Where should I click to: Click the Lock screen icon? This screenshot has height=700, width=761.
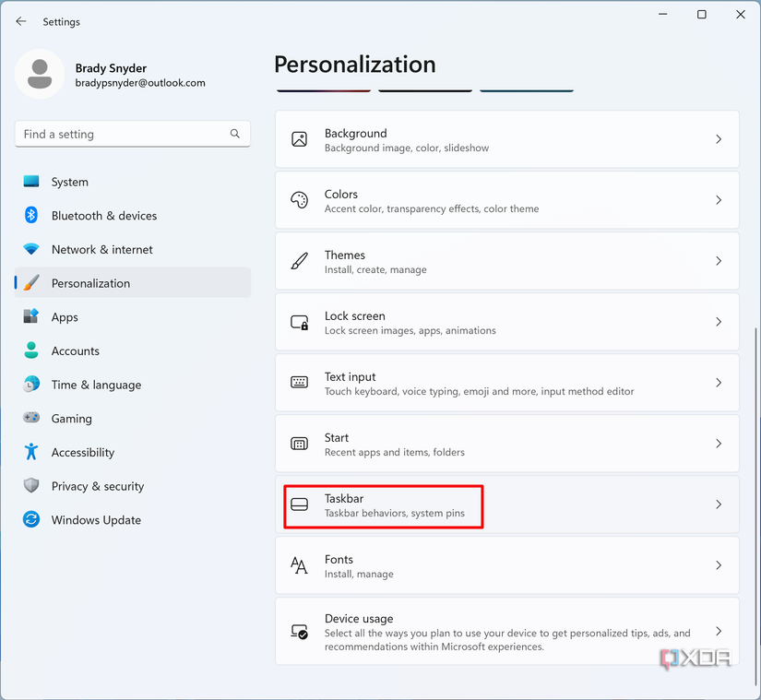tap(299, 322)
